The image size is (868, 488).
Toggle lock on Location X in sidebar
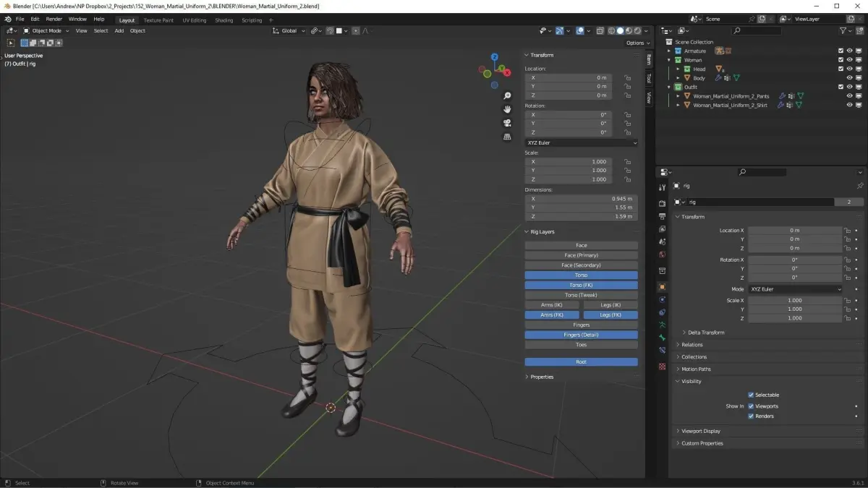click(628, 77)
